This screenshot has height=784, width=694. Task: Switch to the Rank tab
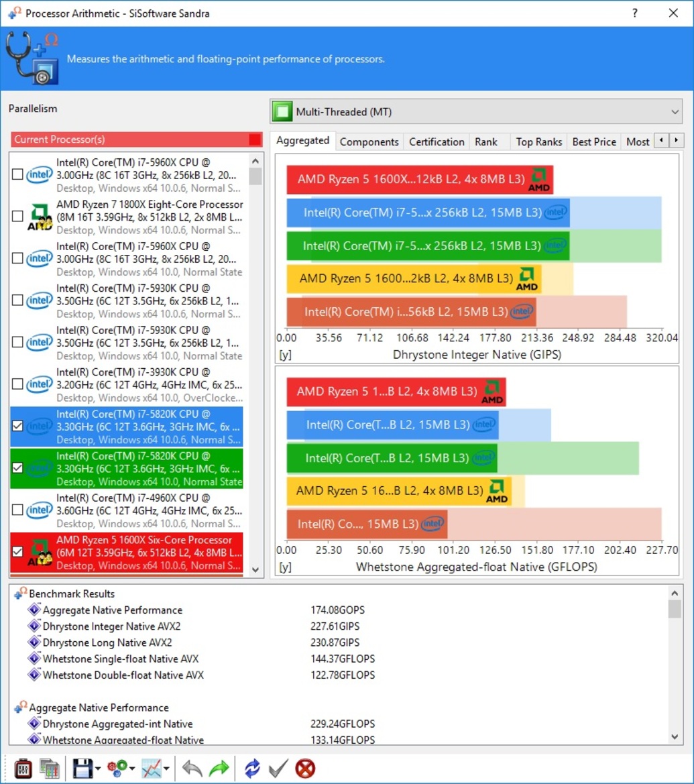[x=486, y=142]
